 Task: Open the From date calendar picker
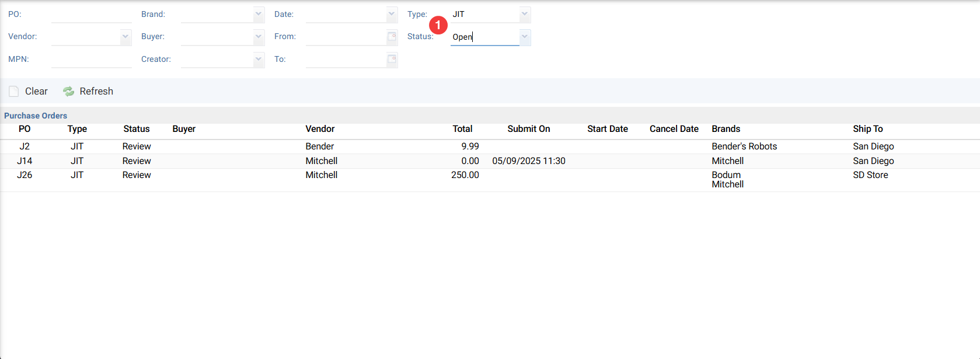[392, 37]
